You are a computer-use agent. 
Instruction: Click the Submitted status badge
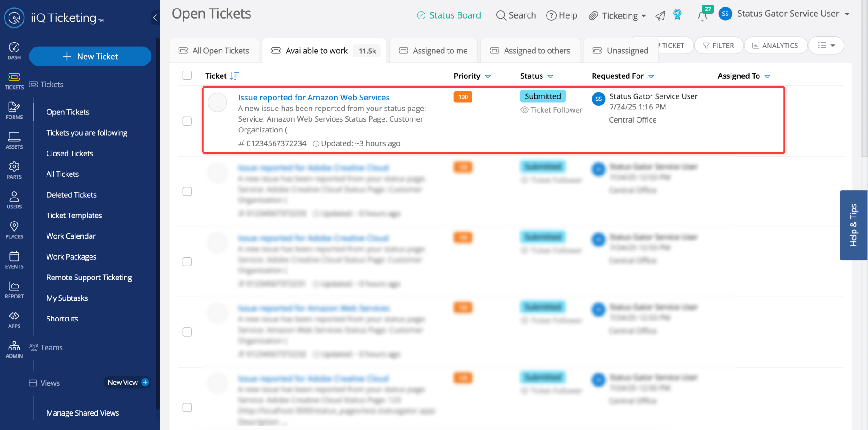click(542, 96)
